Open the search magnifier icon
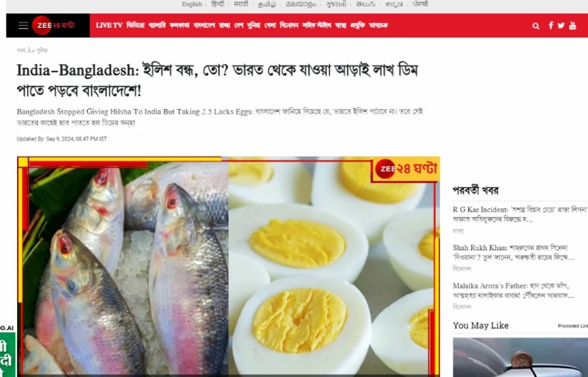588x377 pixels. [536, 26]
